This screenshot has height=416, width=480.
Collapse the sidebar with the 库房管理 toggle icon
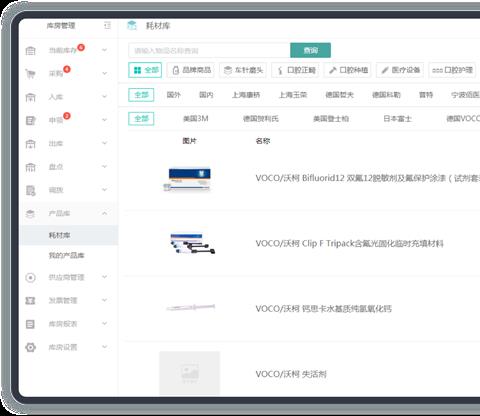pos(107,25)
